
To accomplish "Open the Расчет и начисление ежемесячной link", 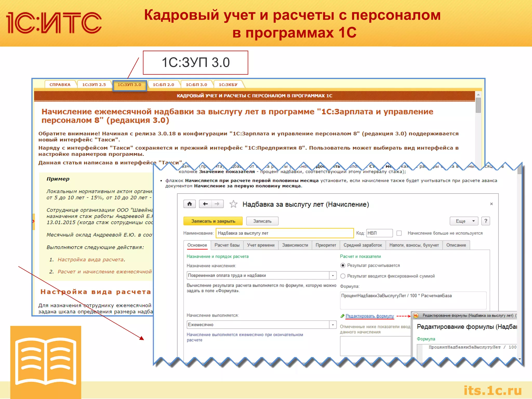I will (x=105, y=272).
